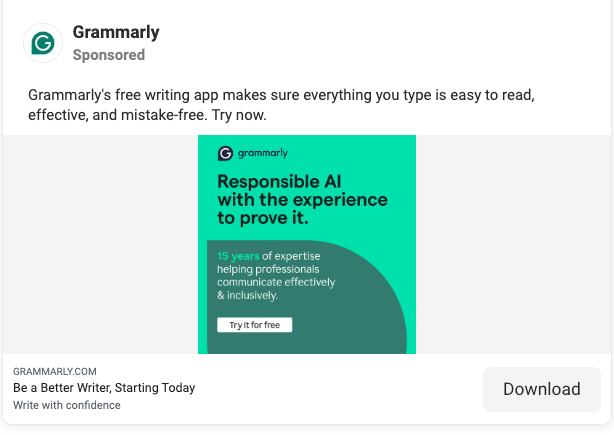Click the 'Write with confidence' subtitle

pyautogui.click(x=67, y=405)
